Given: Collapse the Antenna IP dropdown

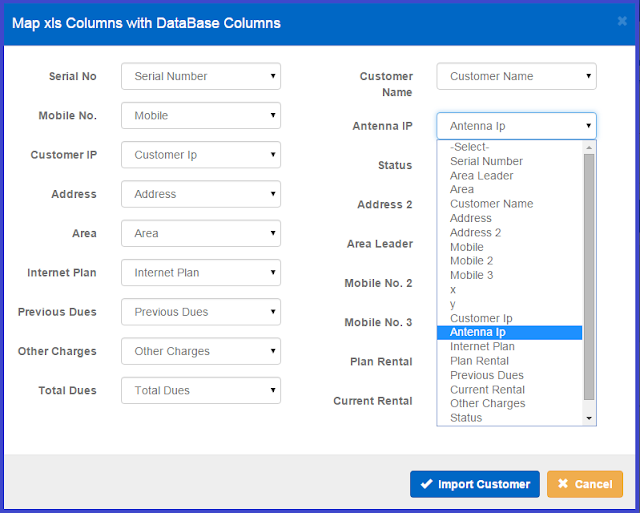Looking at the screenshot, I should tap(516, 126).
